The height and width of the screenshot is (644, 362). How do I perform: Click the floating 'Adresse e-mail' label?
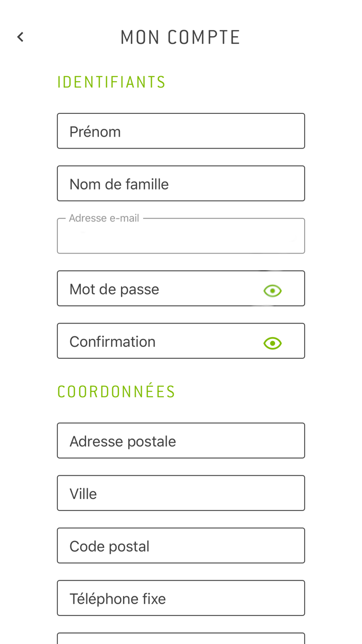(x=104, y=218)
